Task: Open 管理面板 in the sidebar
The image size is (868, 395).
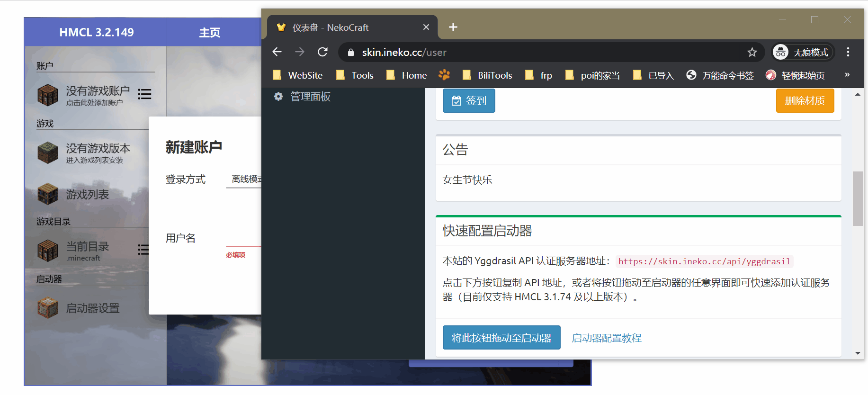Action: click(x=310, y=97)
